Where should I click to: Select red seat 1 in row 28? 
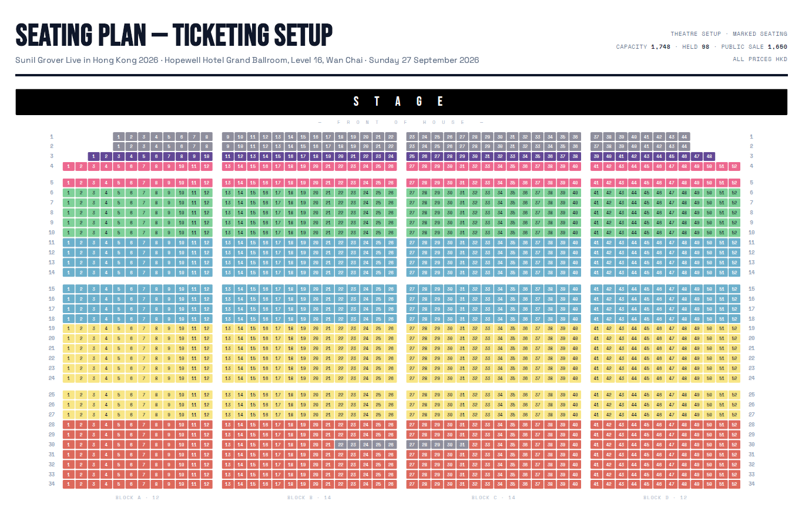68,425
